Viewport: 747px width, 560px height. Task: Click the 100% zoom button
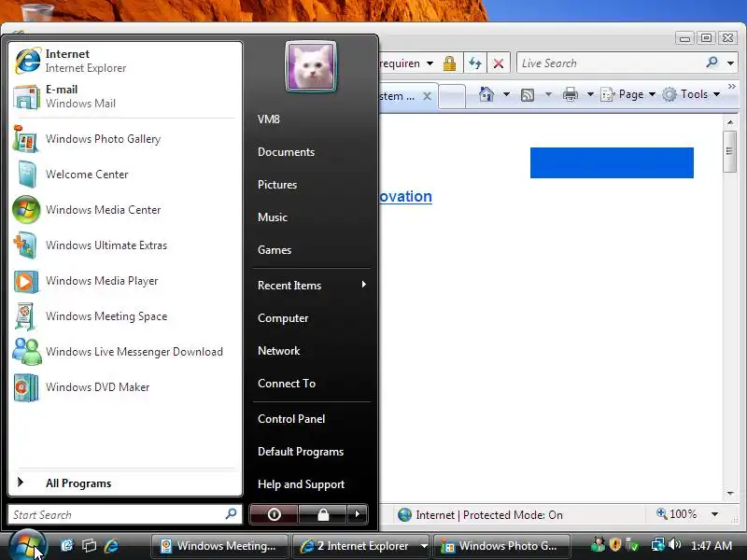(x=676, y=514)
